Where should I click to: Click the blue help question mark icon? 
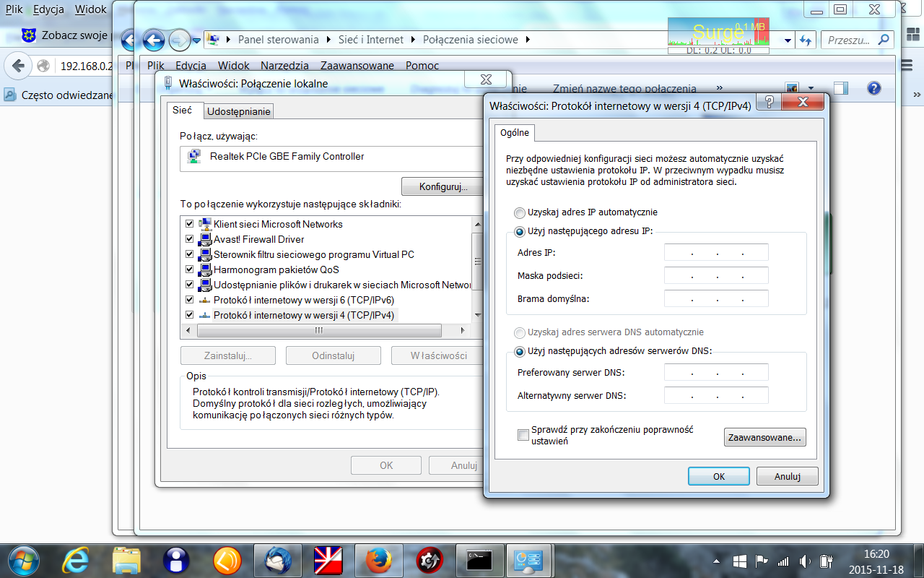(873, 88)
